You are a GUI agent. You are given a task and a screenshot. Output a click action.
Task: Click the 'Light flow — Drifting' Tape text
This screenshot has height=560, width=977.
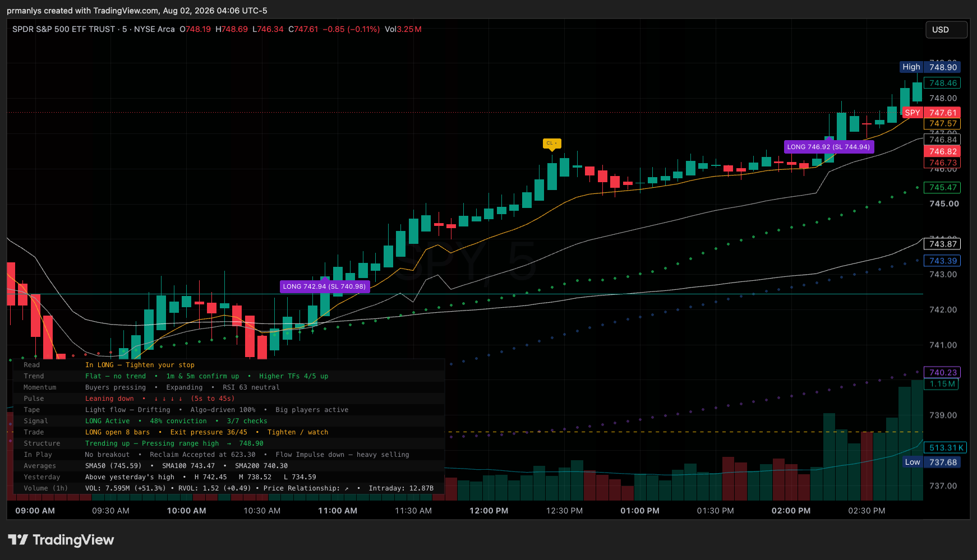coord(128,410)
